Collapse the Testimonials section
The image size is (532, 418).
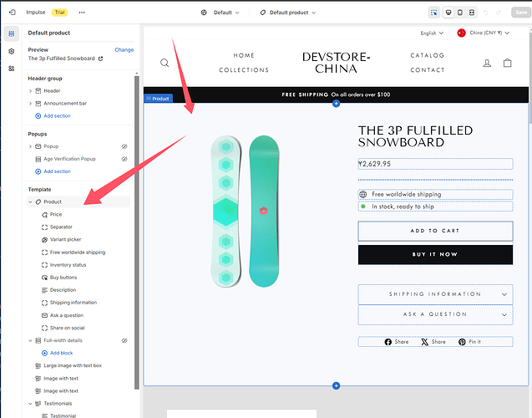pyautogui.click(x=30, y=404)
